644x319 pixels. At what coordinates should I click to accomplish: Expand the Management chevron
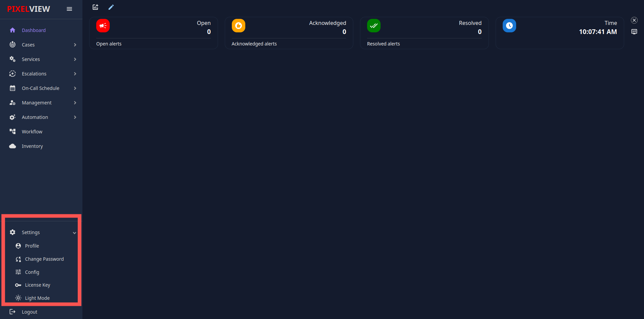tap(75, 103)
